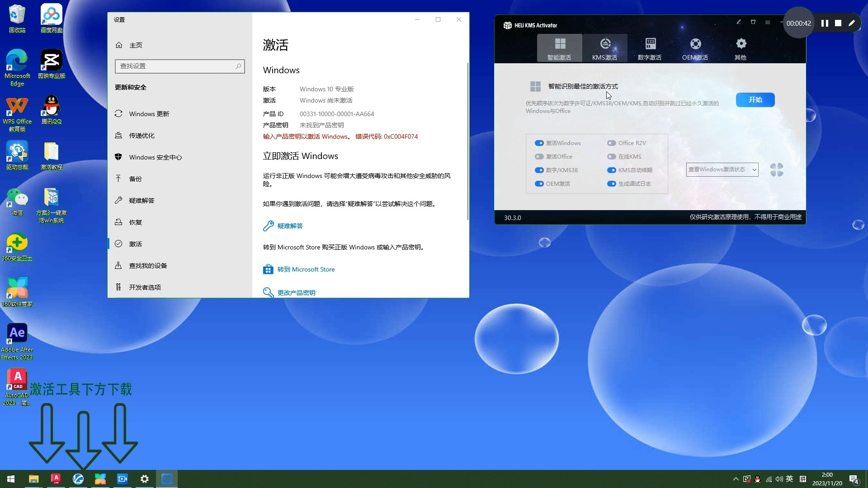This screenshot has height=488, width=868.
Task: Click the shirt skin icon in HEU KMS Activator
Action: (x=753, y=22)
